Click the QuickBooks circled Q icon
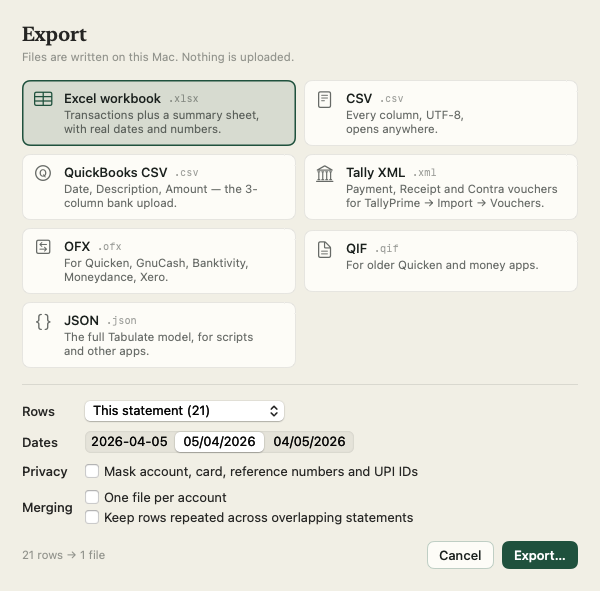 [43, 173]
